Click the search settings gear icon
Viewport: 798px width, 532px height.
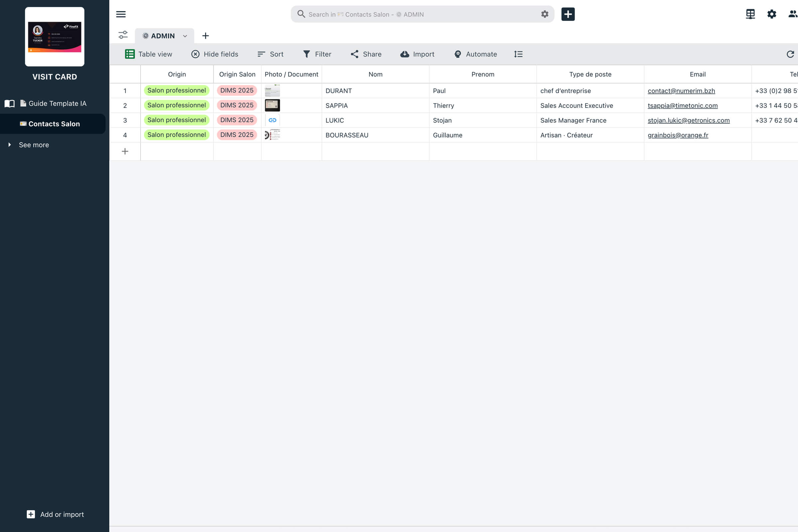(x=545, y=14)
